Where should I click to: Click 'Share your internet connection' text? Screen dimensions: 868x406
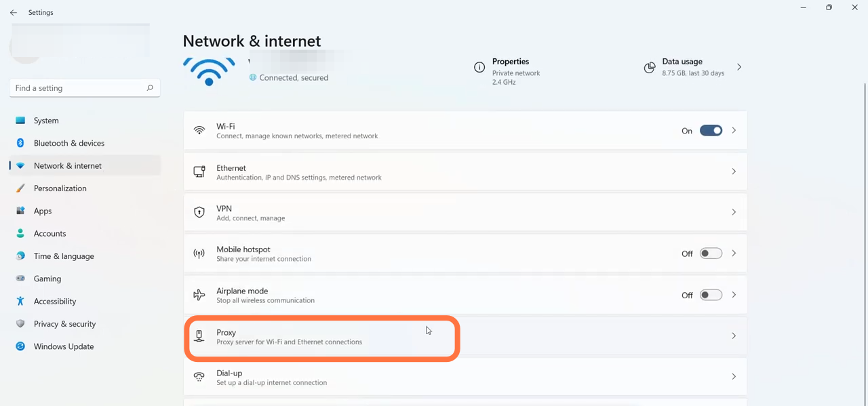pyautogui.click(x=264, y=259)
